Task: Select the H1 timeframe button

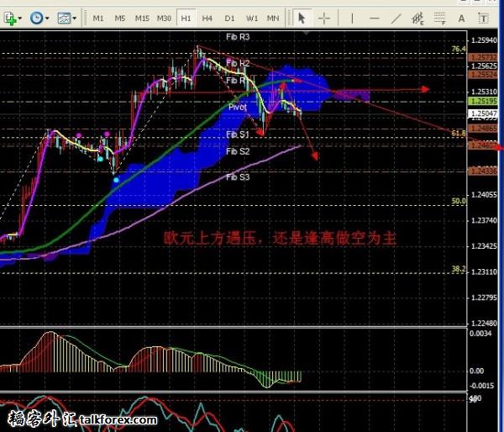Action: 186,18
